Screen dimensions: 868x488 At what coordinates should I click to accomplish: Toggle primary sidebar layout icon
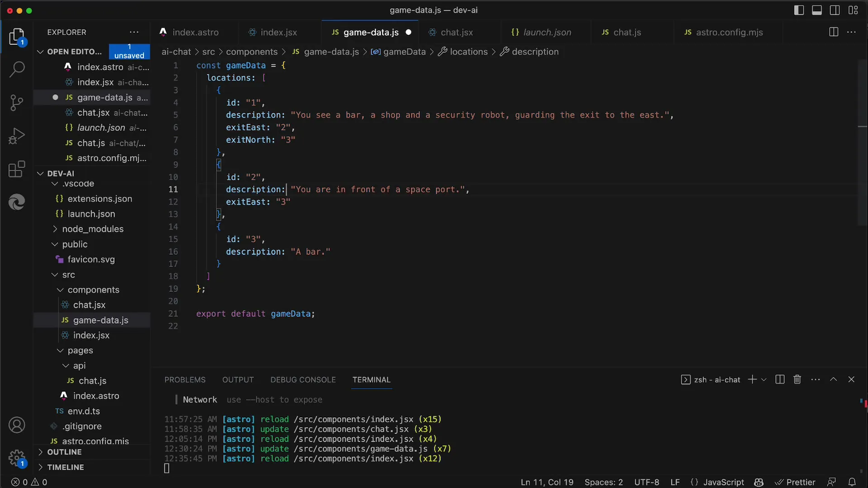pyautogui.click(x=799, y=10)
